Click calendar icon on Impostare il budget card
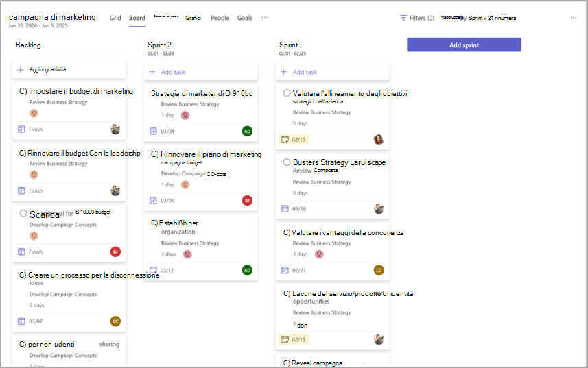Image resolution: width=588 pixels, height=368 pixels. tap(21, 129)
